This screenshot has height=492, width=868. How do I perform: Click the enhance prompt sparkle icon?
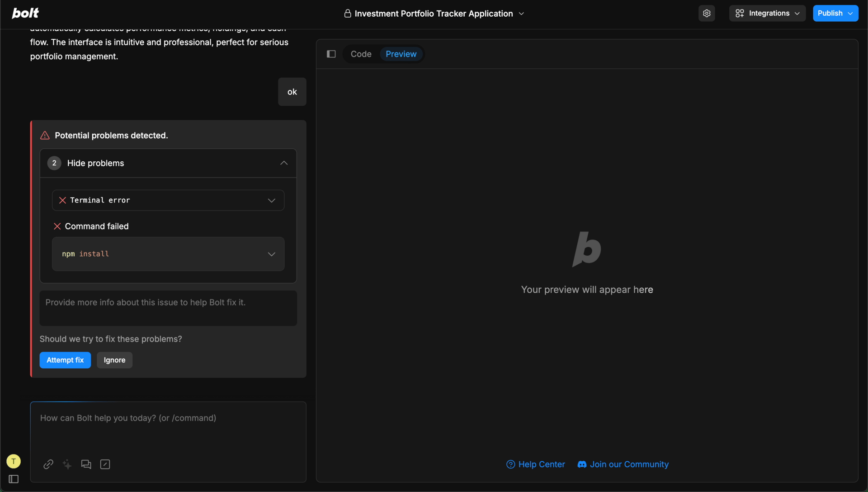click(x=67, y=464)
